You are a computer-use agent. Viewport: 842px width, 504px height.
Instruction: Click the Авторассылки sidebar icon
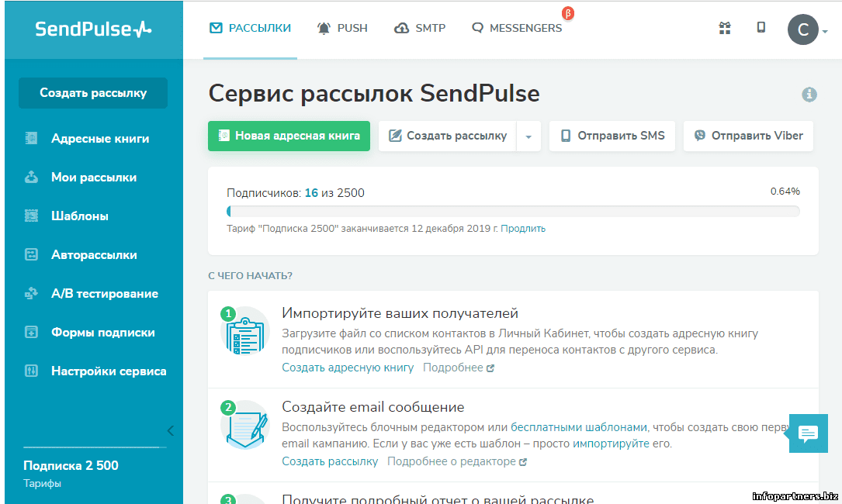pyautogui.click(x=31, y=254)
